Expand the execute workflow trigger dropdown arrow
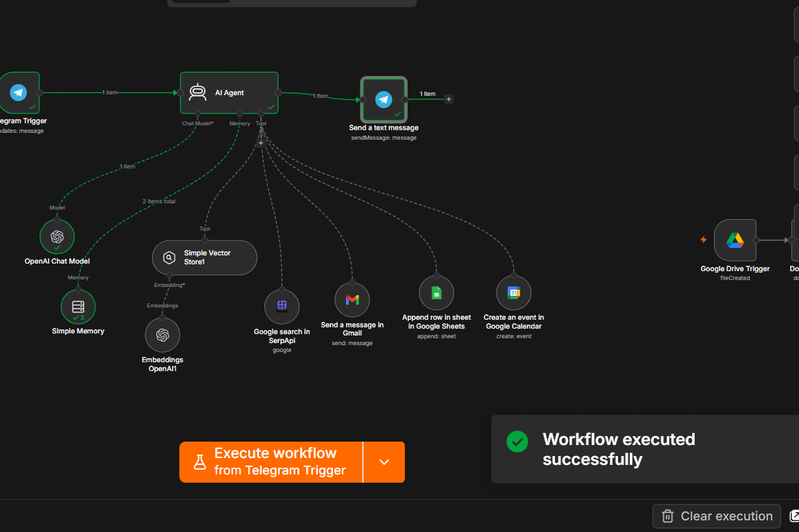 pyautogui.click(x=384, y=461)
